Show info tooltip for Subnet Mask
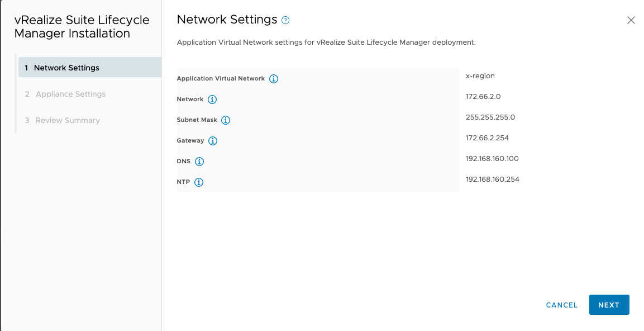This screenshot has height=331, width=644. click(x=226, y=120)
